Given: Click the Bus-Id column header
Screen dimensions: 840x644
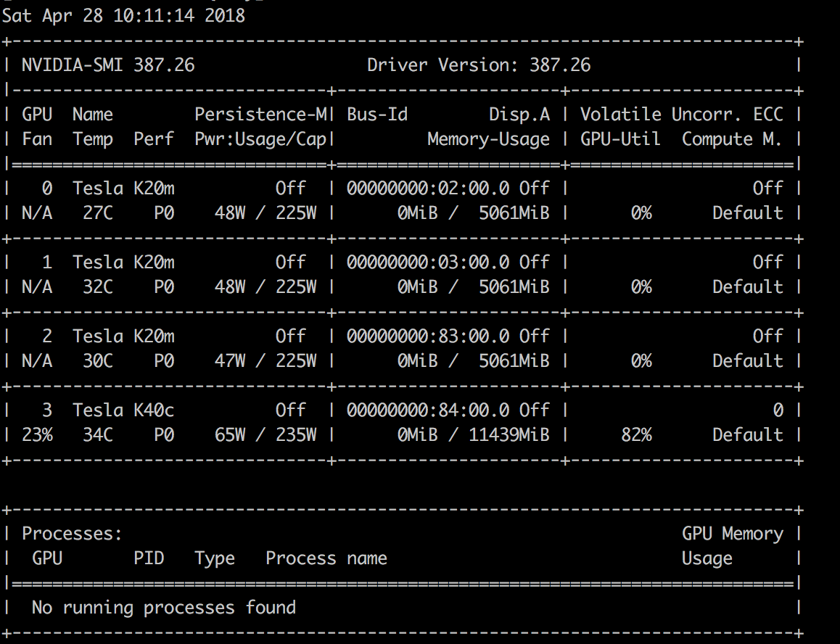Looking at the screenshot, I should coord(377,114).
